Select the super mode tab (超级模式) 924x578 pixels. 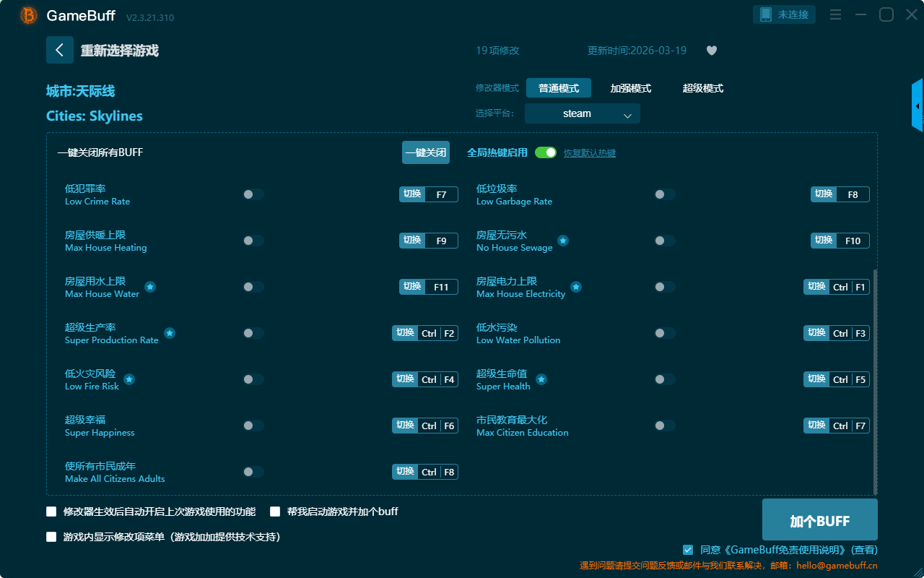702,88
